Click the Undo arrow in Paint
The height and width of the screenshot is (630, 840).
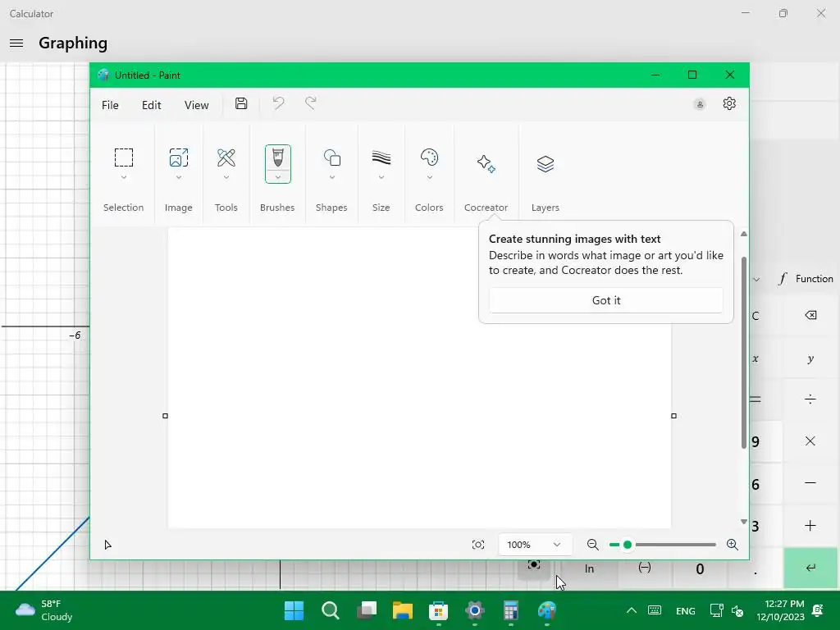tap(278, 103)
